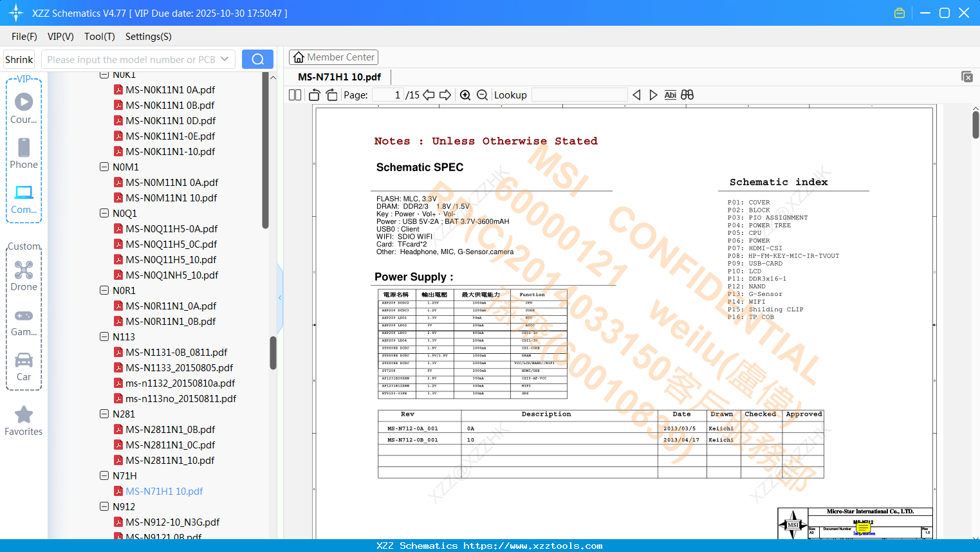The height and width of the screenshot is (552, 980).
Task: Open MS-N0K11N1-10.pdf
Action: [164, 151]
